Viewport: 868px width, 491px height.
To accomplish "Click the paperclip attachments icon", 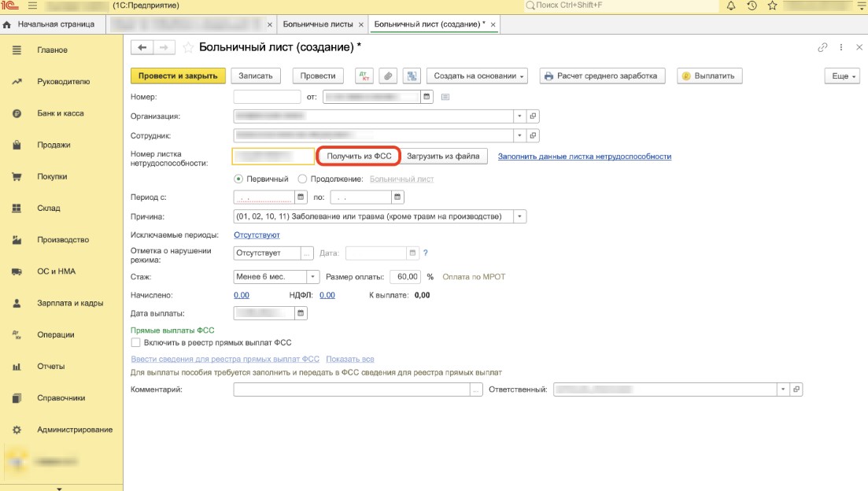I will point(387,76).
